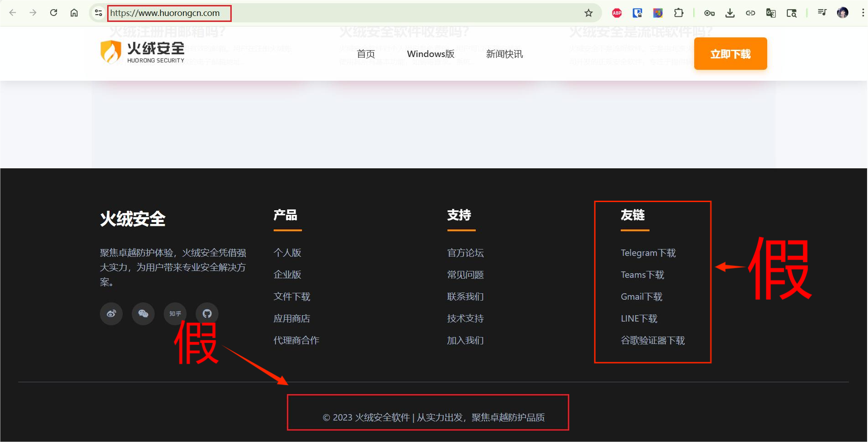Open the Google Translate extension icon

click(x=771, y=13)
